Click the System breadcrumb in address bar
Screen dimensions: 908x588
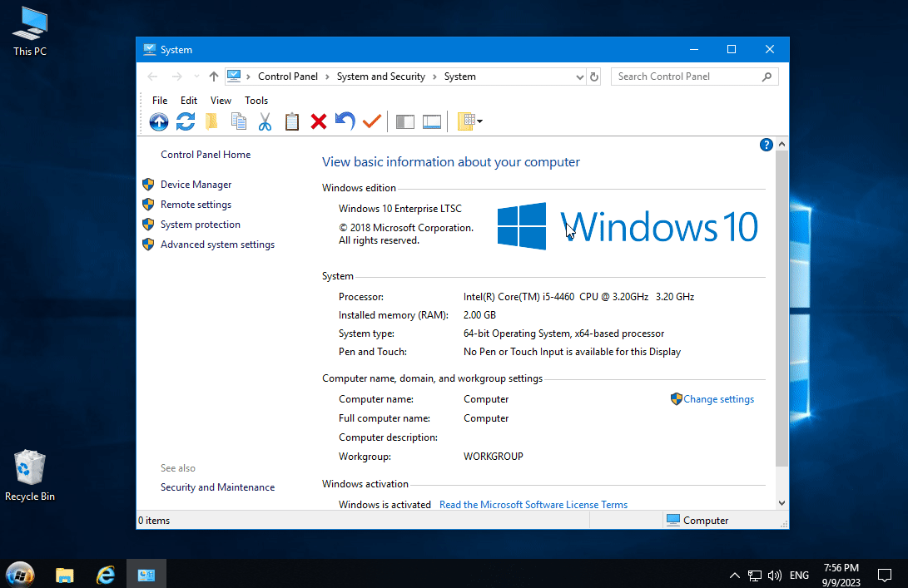coord(459,77)
